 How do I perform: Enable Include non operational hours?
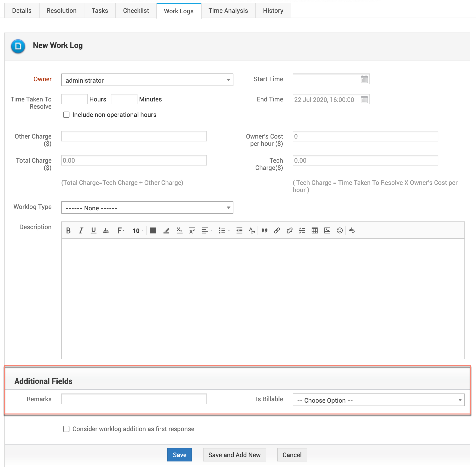pyautogui.click(x=66, y=115)
